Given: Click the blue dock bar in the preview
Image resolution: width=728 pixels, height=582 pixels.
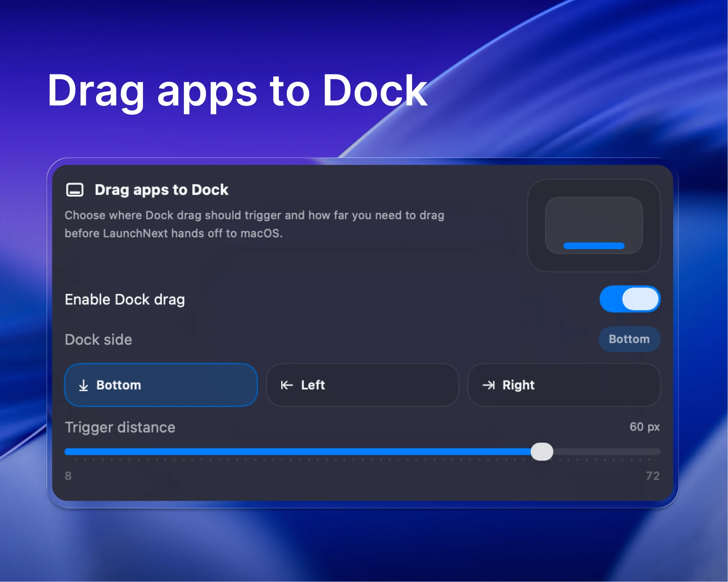Looking at the screenshot, I should pos(594,246).
